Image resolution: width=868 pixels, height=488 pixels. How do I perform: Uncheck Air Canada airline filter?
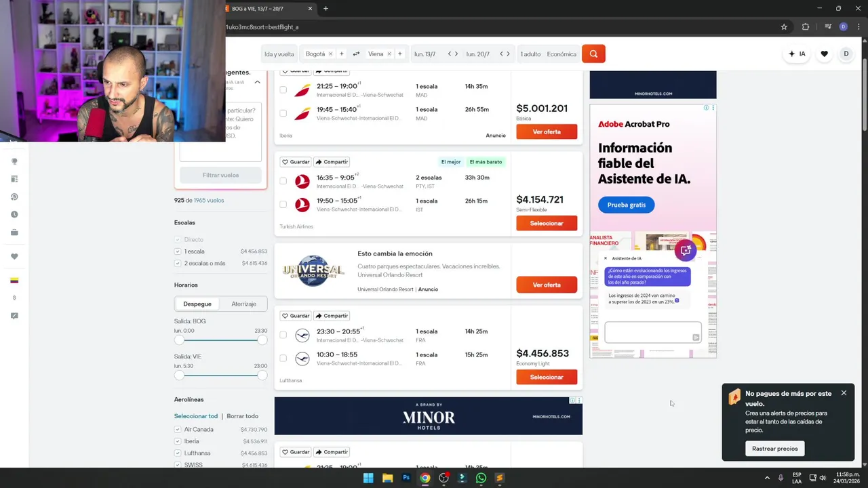point(178,429)
